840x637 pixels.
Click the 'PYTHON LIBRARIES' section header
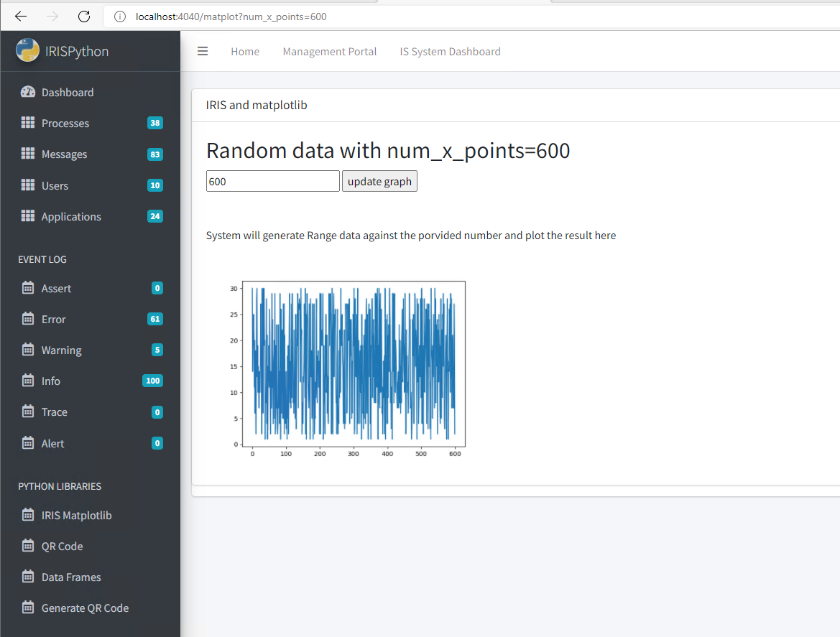tap(60, 486)
